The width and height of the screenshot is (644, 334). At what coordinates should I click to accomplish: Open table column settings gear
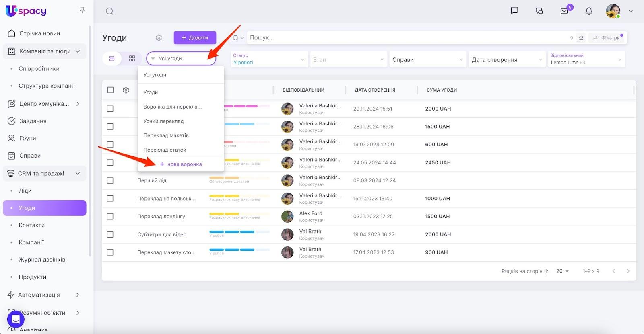(126, 90)
